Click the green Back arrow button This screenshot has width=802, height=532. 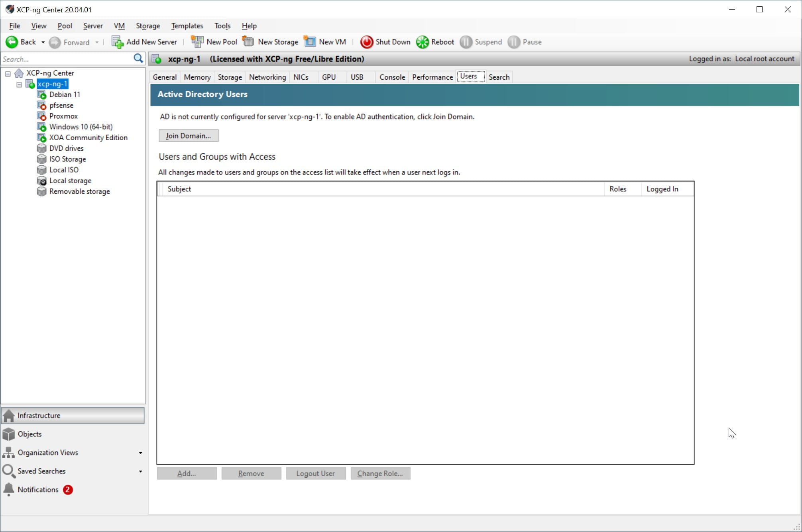[x=12, y=42]
